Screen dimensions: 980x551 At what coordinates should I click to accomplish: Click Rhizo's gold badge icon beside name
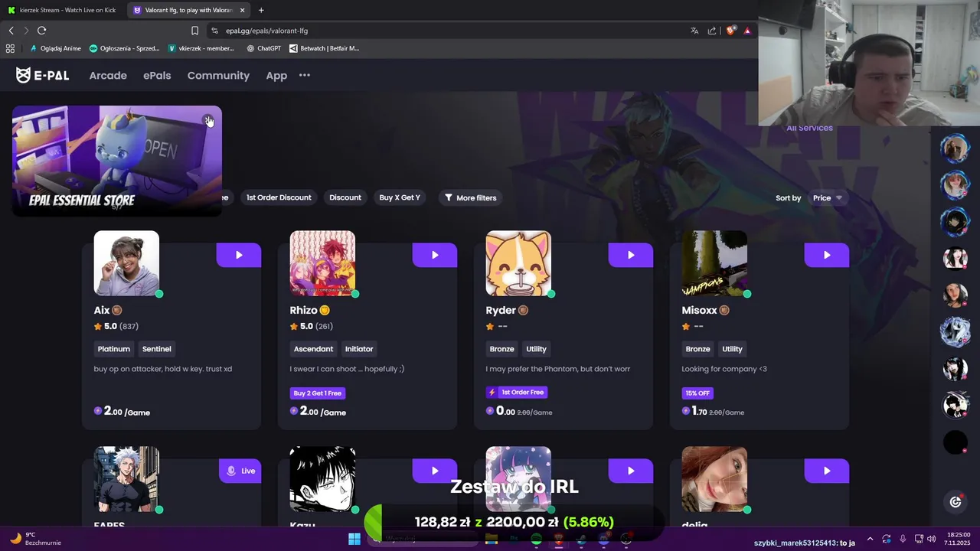click(x=325, y=310)
